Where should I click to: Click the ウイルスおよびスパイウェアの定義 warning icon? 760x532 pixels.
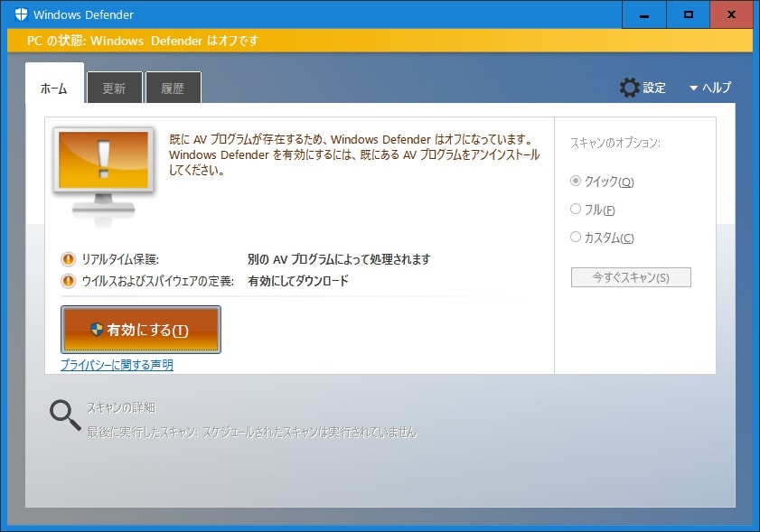(69, 281)
